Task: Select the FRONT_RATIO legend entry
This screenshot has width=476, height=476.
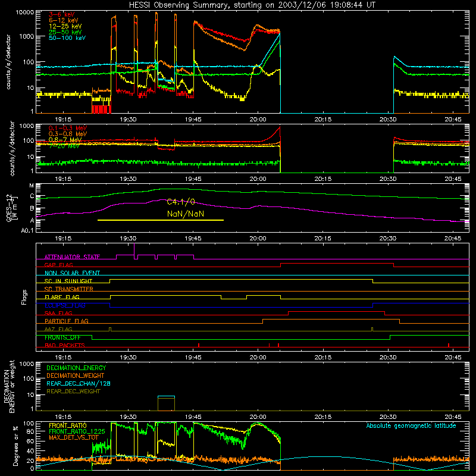Action: 68,425
